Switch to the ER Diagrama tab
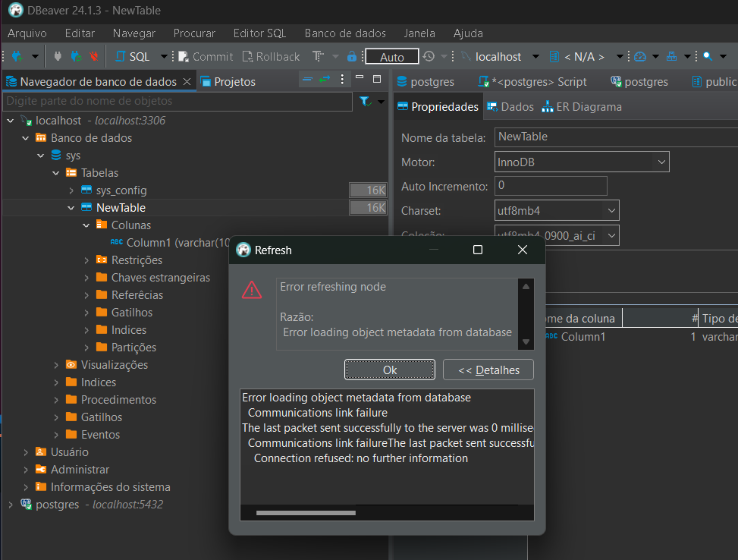Viewport: 738px width, 560px height. [x=581, y=107]
